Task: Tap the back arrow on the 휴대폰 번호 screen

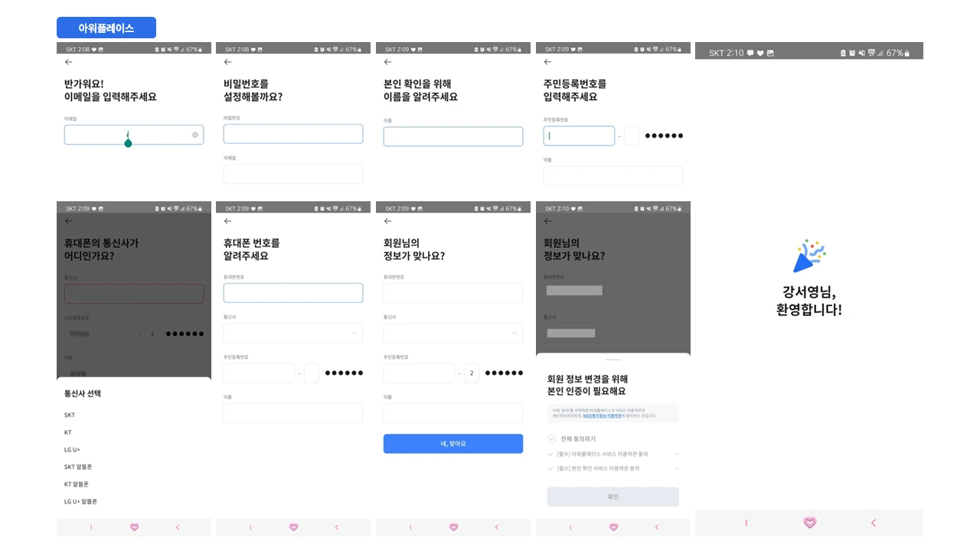Action: pyautogui.click(x=227, y=221)
